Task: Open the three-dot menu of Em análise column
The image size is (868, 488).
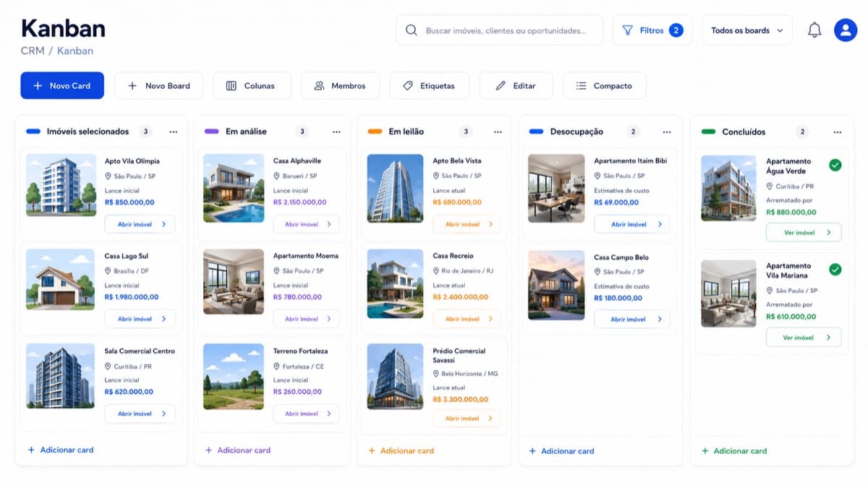Action: click(x=336, y=132)
